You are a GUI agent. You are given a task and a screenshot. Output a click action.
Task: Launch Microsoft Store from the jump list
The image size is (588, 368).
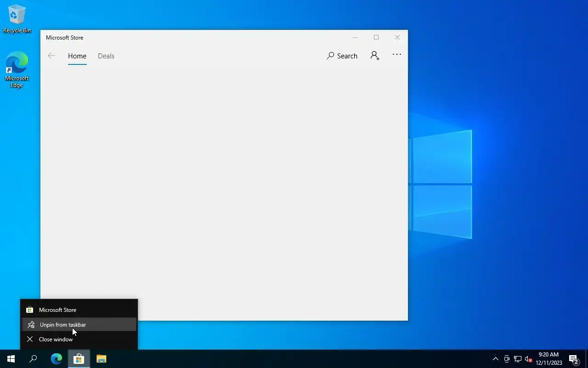(79, 310)
